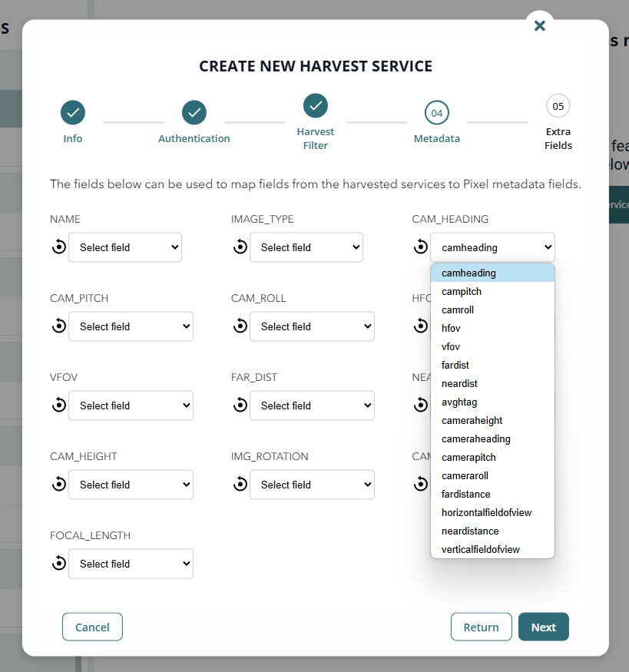Pick the avghtag option
Screen dimensions: 629x672
[x=459, y=402]
